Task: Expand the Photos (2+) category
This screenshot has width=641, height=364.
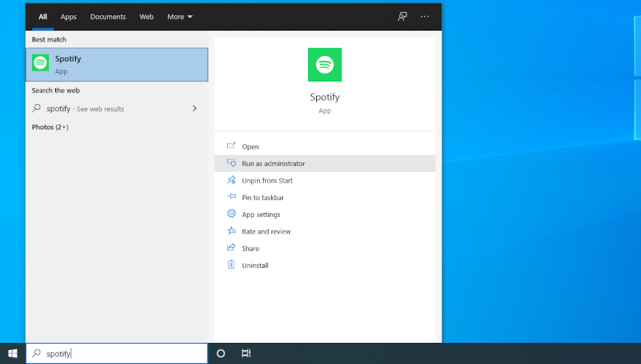Action: (x=50, y=127)
